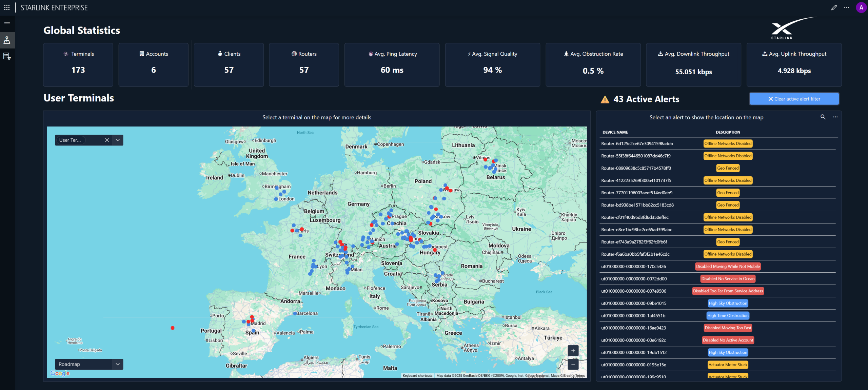Select the Avg. Ping Latency card
This screenshot has width=868, height=390.
point(392,65)
